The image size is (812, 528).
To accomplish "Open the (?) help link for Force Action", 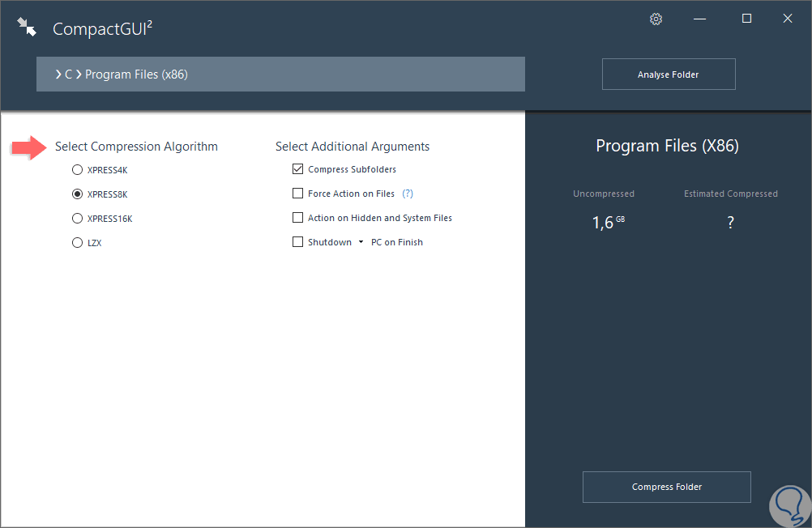I will (408, 194).
